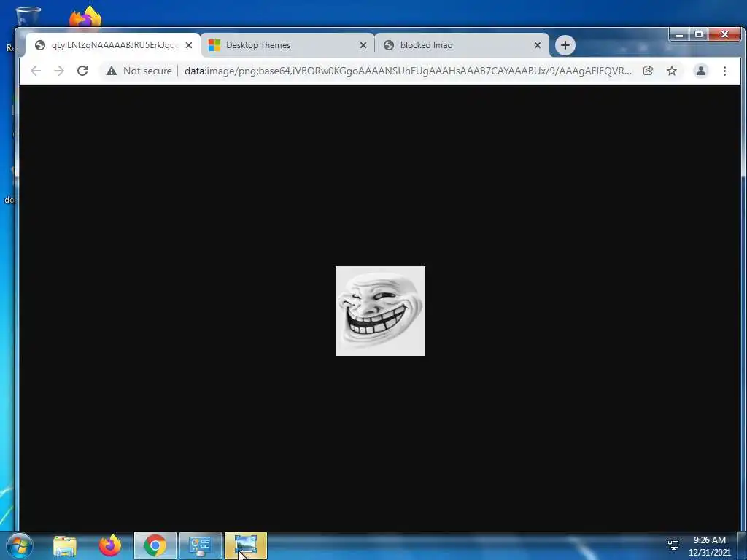The image size is (747, 560).
Task: Reload the current page
Action: click(82, 71)
